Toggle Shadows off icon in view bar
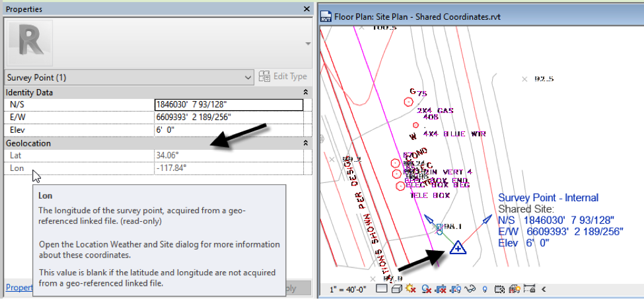Screen dimensions: 644x299 point(427,289)
